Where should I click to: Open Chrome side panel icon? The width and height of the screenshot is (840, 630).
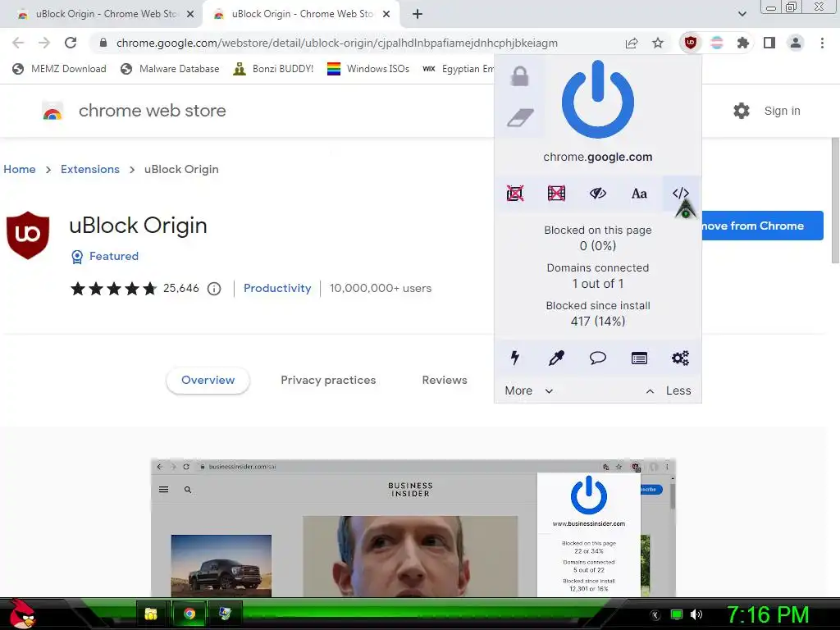pos(769,43)
